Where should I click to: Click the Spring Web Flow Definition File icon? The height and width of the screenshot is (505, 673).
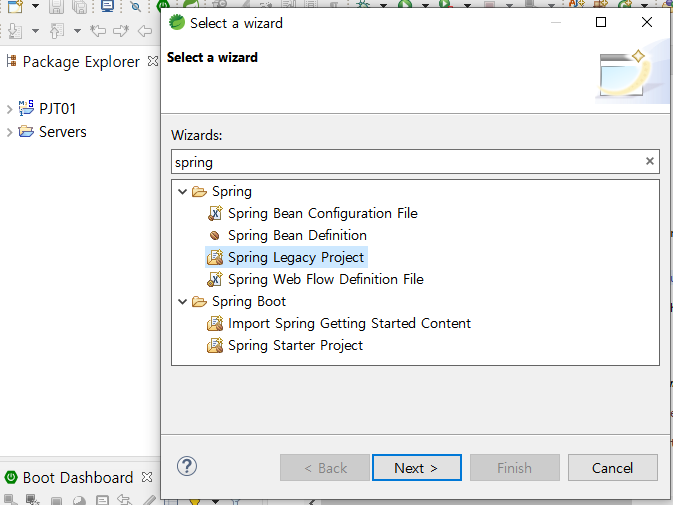(215, 279)
